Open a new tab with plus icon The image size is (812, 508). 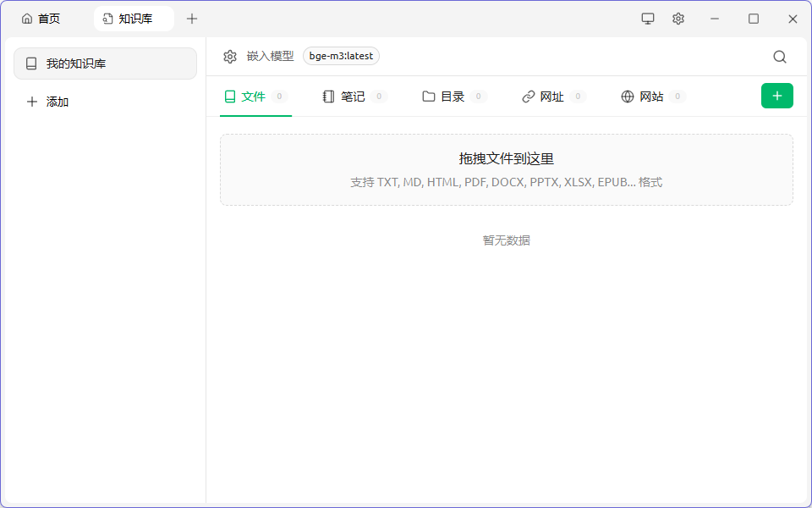pyautogui.click(x=192, y=19)
